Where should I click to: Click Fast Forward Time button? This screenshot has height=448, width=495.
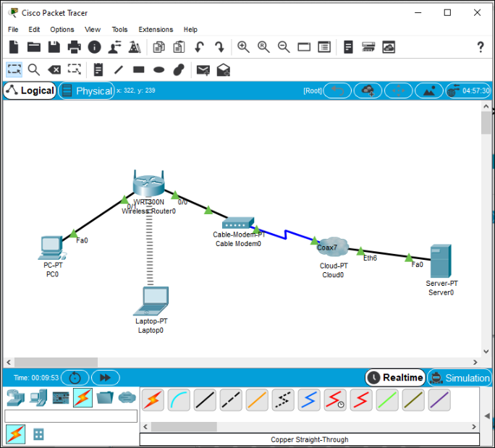point(105,378)
